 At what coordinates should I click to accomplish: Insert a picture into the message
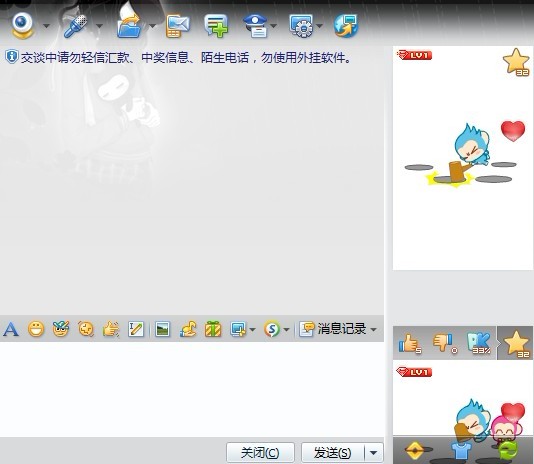point(162,329)
